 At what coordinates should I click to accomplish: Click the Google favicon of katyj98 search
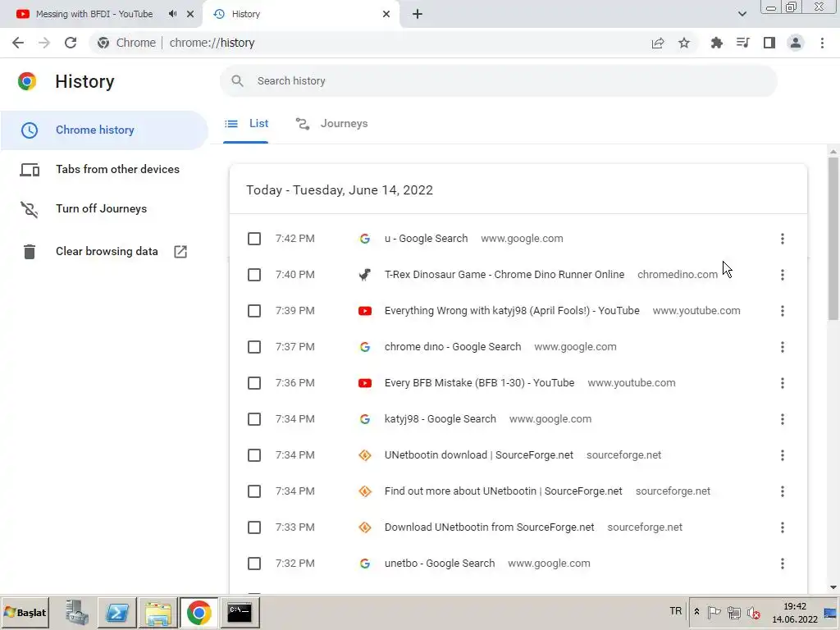(365, 419)
